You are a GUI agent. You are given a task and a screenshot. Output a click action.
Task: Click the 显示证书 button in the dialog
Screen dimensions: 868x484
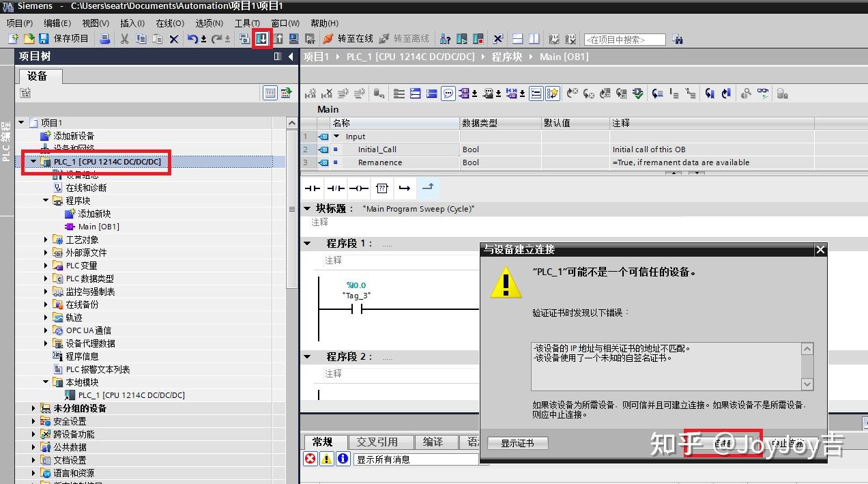[x=517, y=442]
